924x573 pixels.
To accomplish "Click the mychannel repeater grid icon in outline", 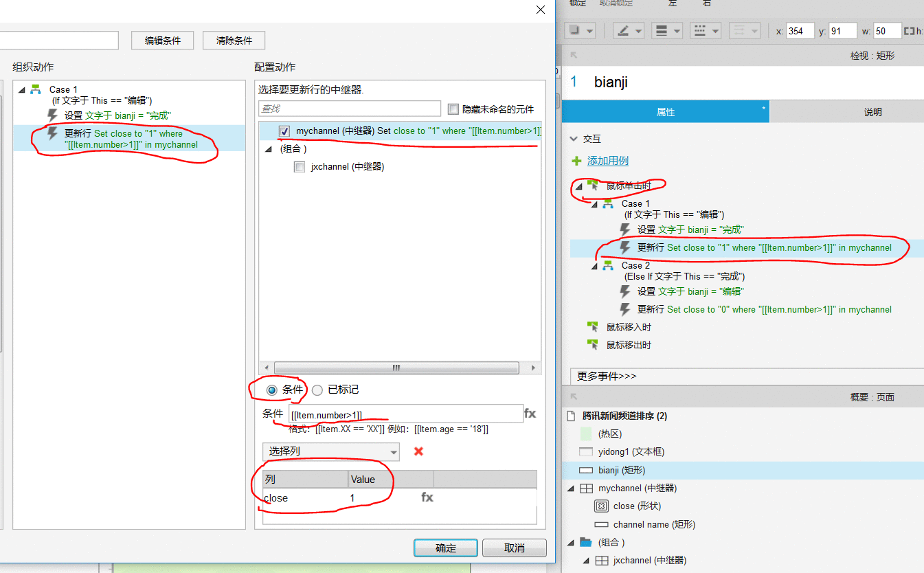I will pyautogui.click(x=586, y=488).
